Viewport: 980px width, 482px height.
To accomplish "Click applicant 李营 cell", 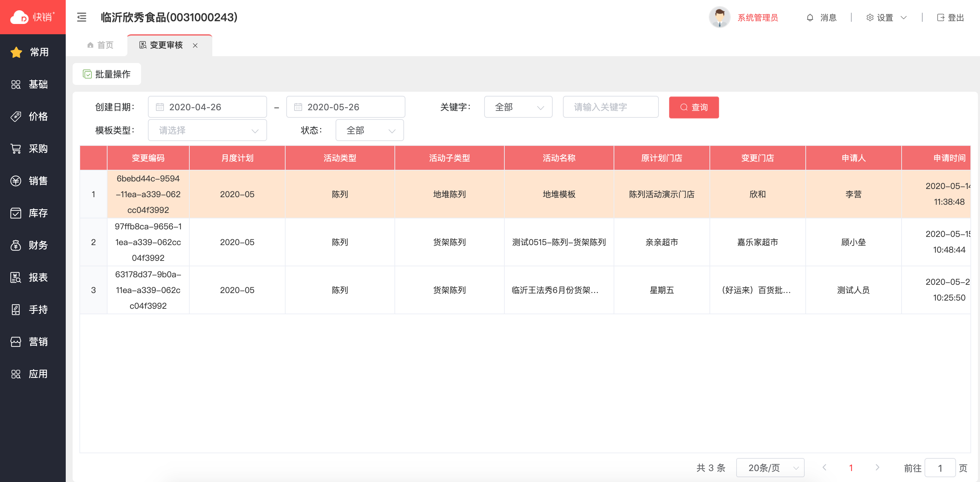I will [x=853, y=194].
